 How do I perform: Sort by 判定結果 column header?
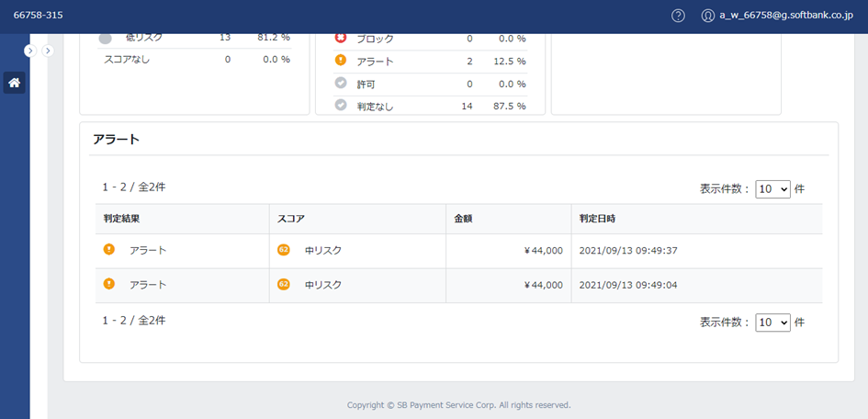click(x=121, y=219)
